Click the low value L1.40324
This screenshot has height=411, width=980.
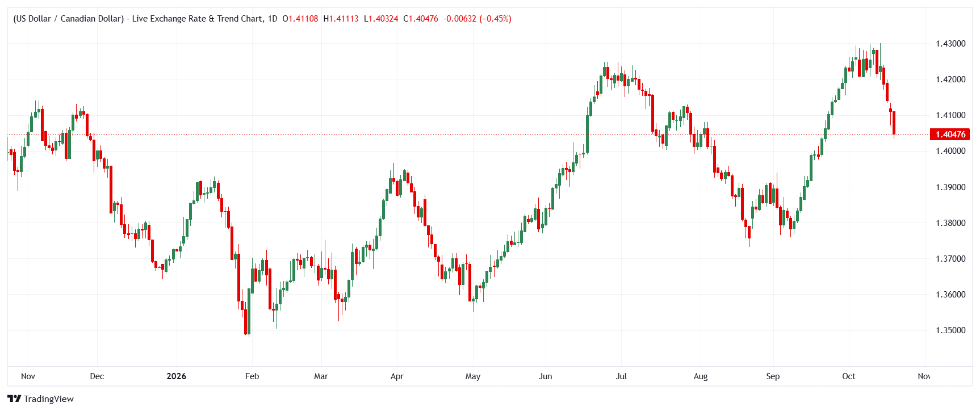tap(381, 19)
